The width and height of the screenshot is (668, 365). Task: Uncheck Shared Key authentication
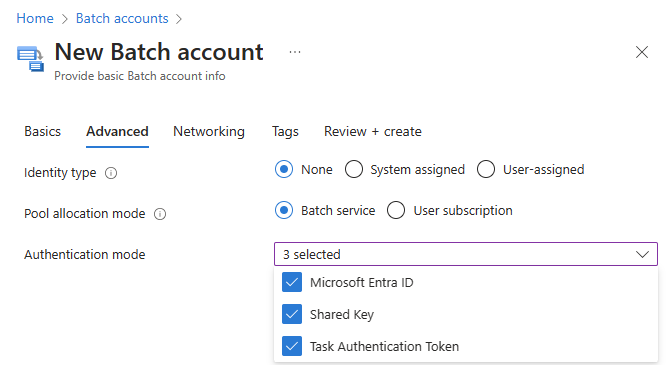click(x=292, y=314)
